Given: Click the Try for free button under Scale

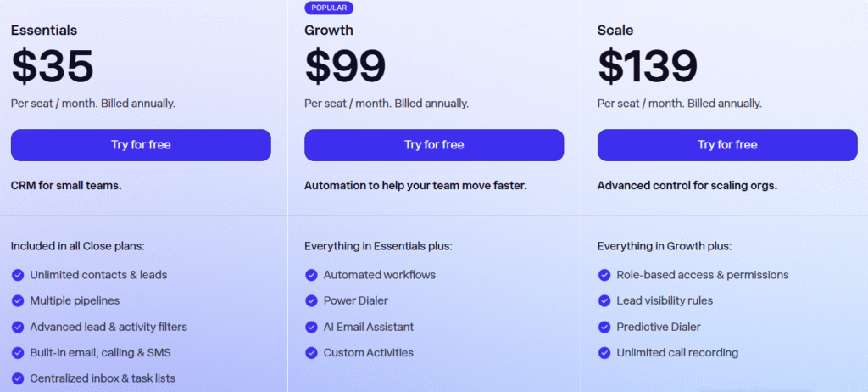Looking at the screenshot, I should 727,145.
